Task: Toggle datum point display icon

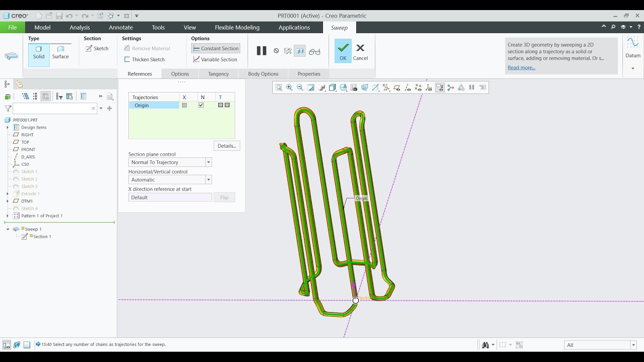Action: 418,87
